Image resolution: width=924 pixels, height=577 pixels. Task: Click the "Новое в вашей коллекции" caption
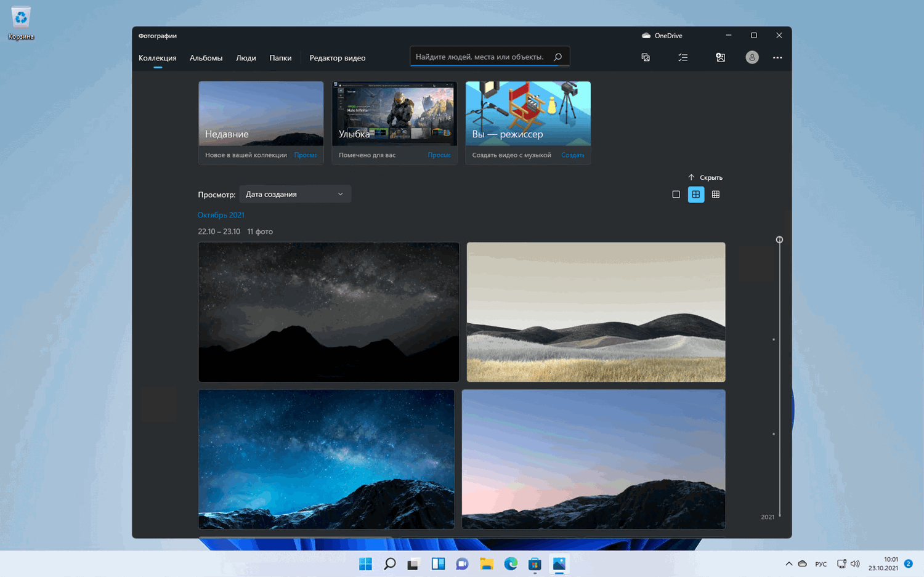click(x=246, y=155)
